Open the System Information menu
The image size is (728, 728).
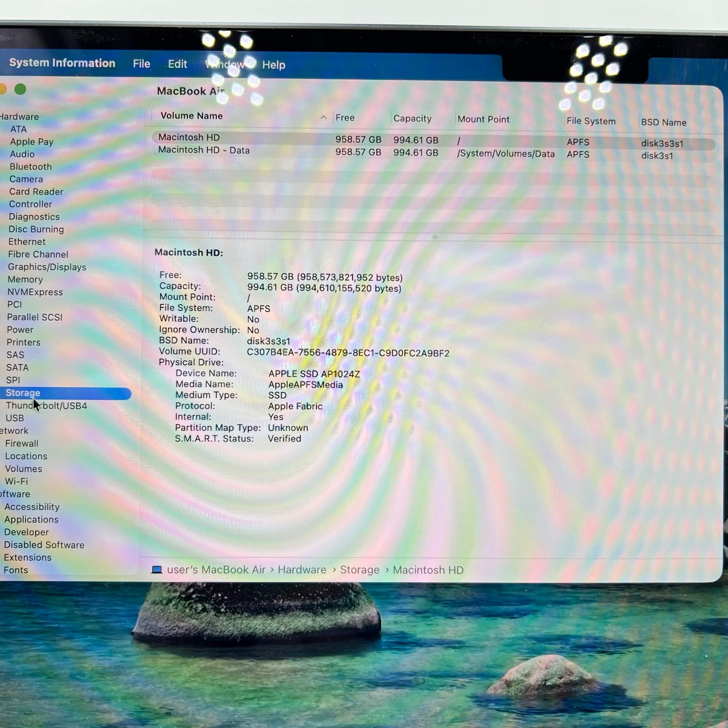click(62, 63)
